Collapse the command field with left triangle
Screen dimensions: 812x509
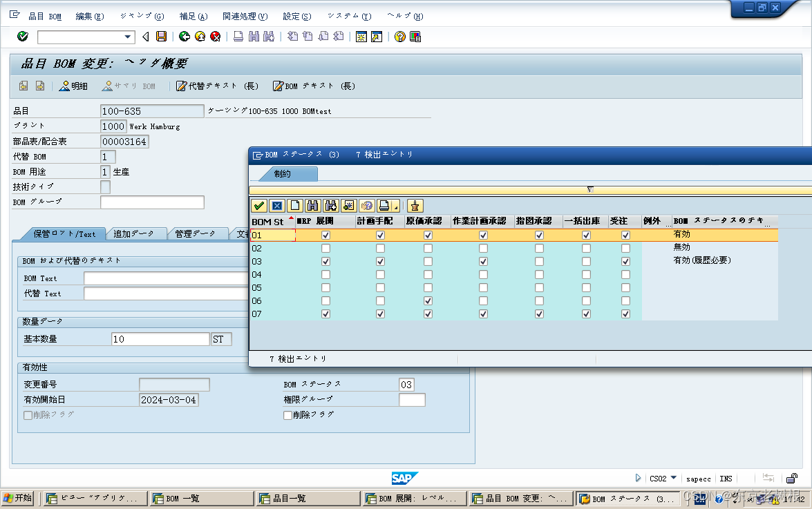coord(146,36)
